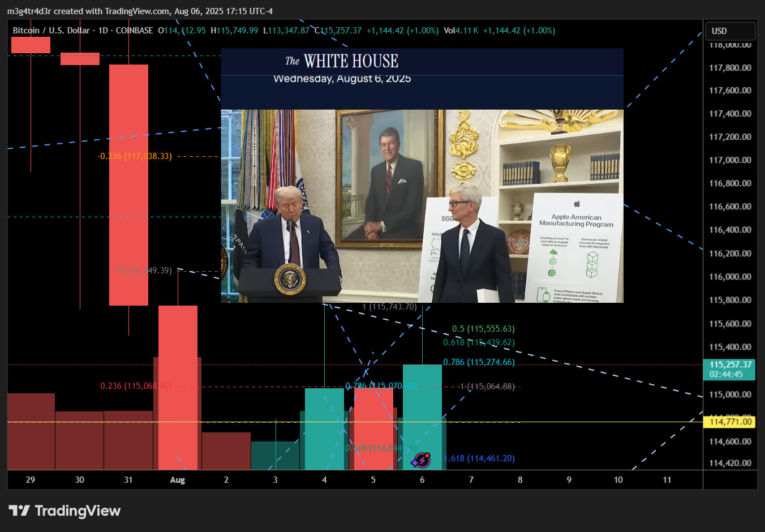The height and width of the screenshot is (532, 765).
Task: Click the Aug 4 green candle body
Action: point(324,429)
